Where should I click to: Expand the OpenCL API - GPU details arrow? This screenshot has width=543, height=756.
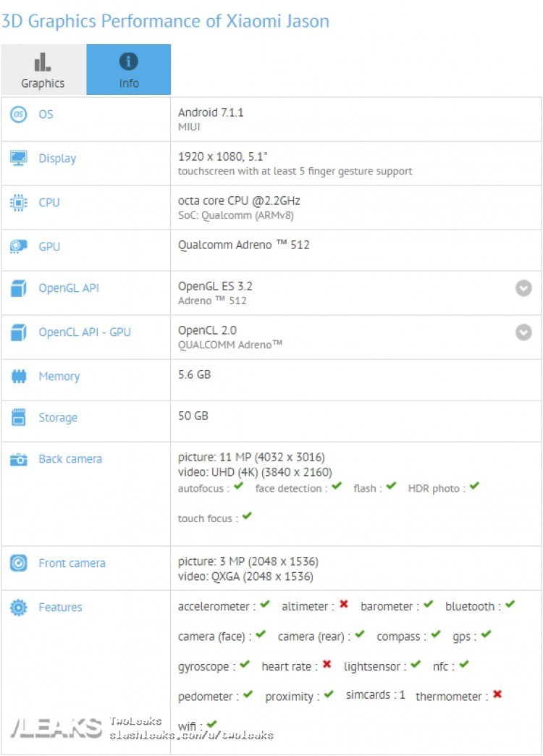[x=523, y=332]
